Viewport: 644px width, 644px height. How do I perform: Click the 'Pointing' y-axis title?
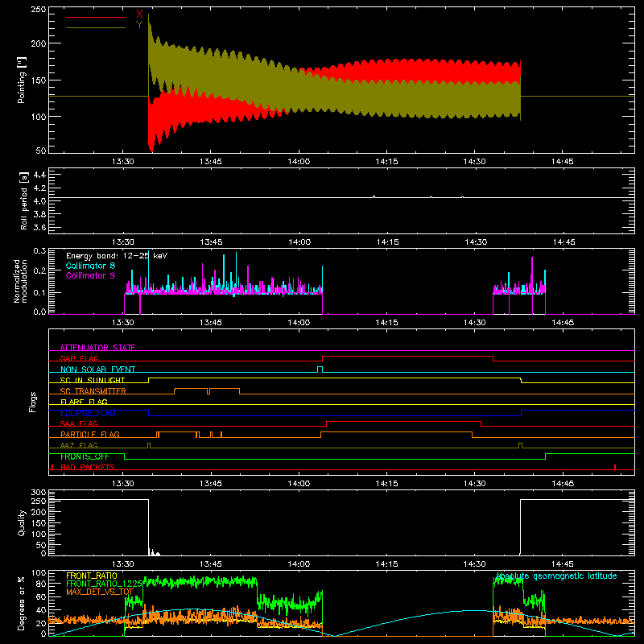point(22,80)
